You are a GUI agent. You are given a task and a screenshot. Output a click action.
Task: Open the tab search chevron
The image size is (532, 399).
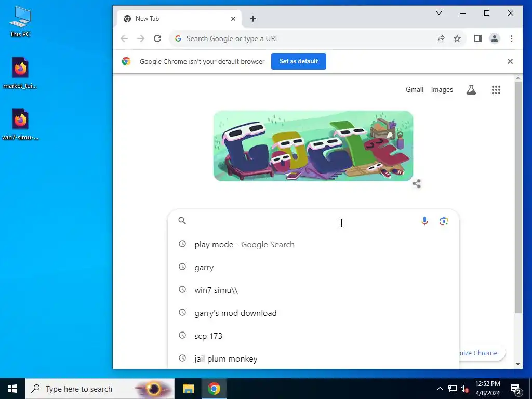tap(438, 13)
